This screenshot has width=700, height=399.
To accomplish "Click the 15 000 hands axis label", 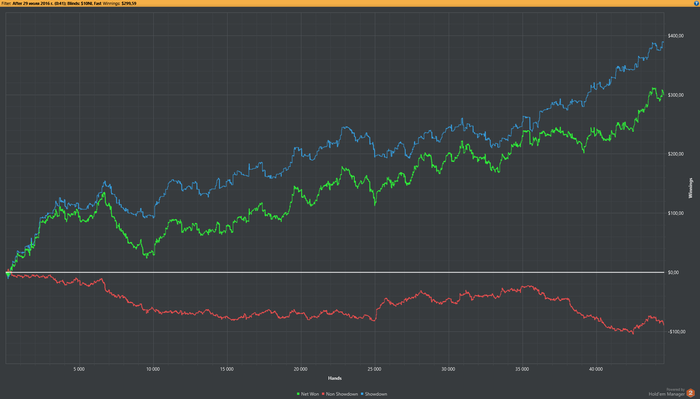I will [x=227, y=369].
